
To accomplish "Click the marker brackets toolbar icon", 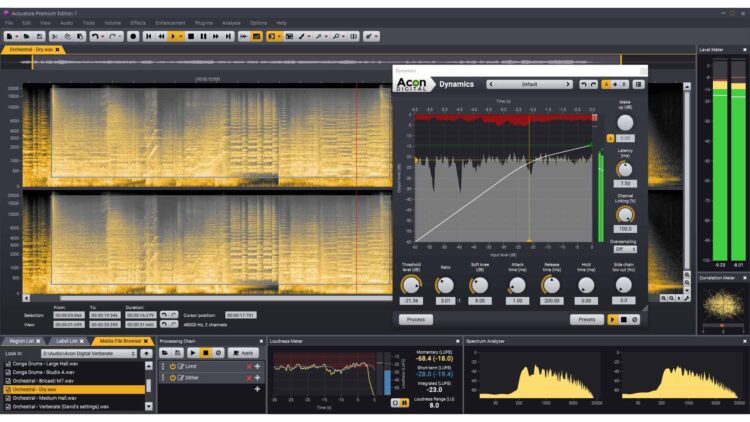I will (353, 36).
